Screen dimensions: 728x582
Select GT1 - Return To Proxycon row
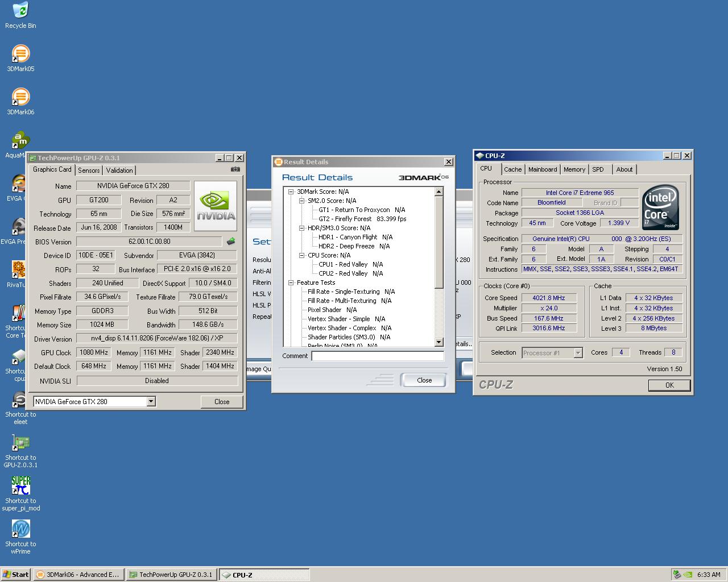coord(362,210)
